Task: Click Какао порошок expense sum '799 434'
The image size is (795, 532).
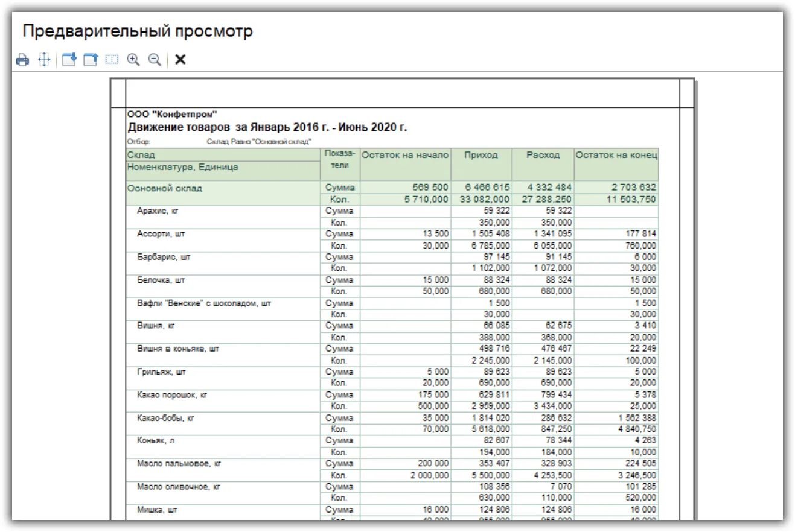Action: point(557,394)
